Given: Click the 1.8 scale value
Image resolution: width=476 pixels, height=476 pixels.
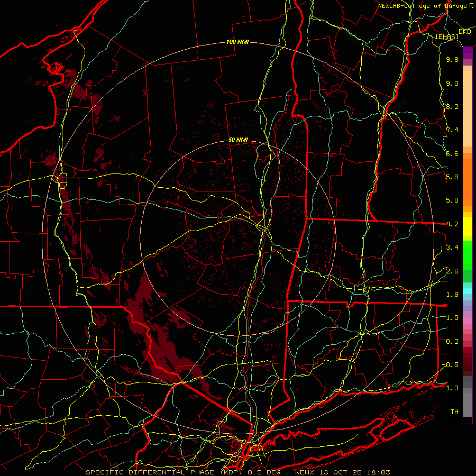Looking at the screenshot, I should (452, 295).
